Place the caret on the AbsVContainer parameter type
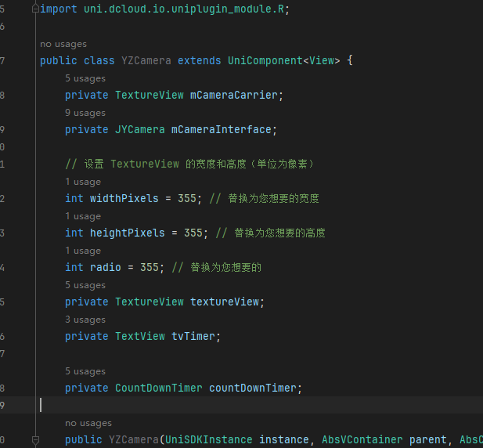The width and height of the screenshot is (483, 448). (x=362, y=439)
